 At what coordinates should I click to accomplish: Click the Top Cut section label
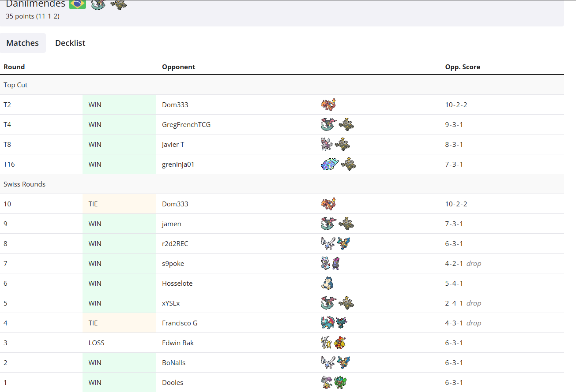click(x=15, y=85)
